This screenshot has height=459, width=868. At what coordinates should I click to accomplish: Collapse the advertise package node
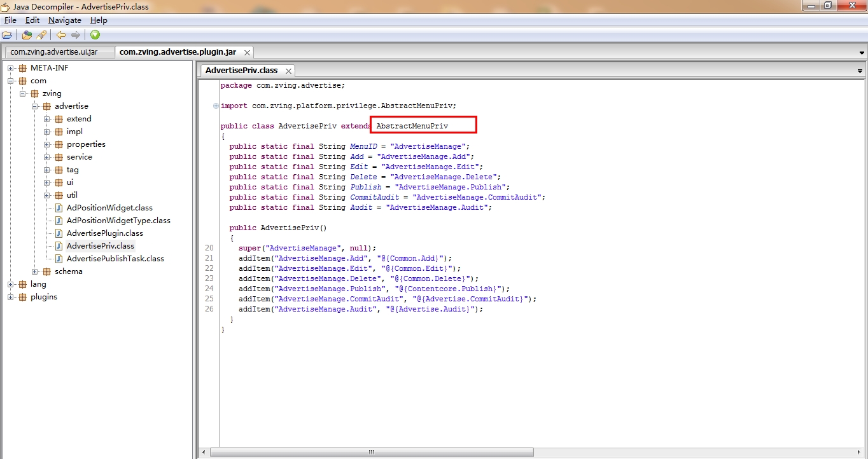[x=35, y=106]
